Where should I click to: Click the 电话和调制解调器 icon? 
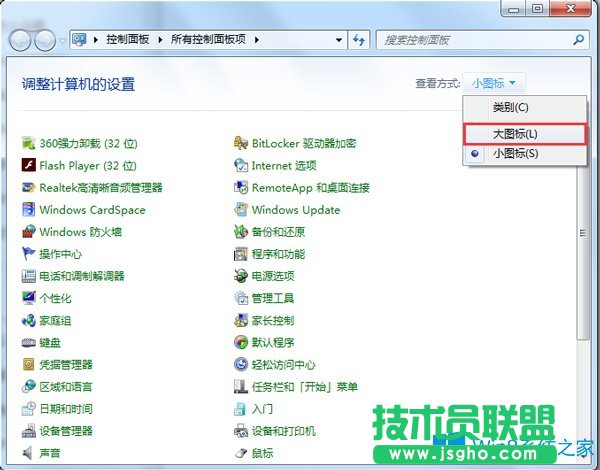29,276
